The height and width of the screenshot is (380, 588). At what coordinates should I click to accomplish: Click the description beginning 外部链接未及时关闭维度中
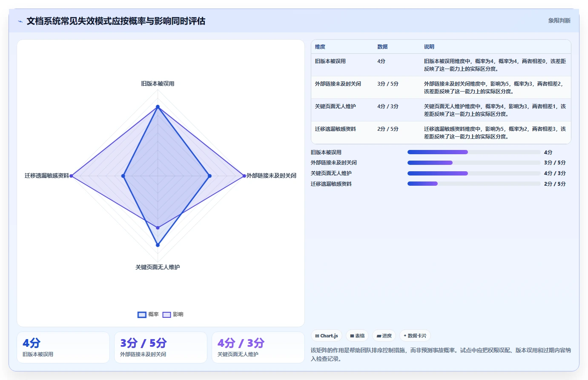[x=495, y=88]
